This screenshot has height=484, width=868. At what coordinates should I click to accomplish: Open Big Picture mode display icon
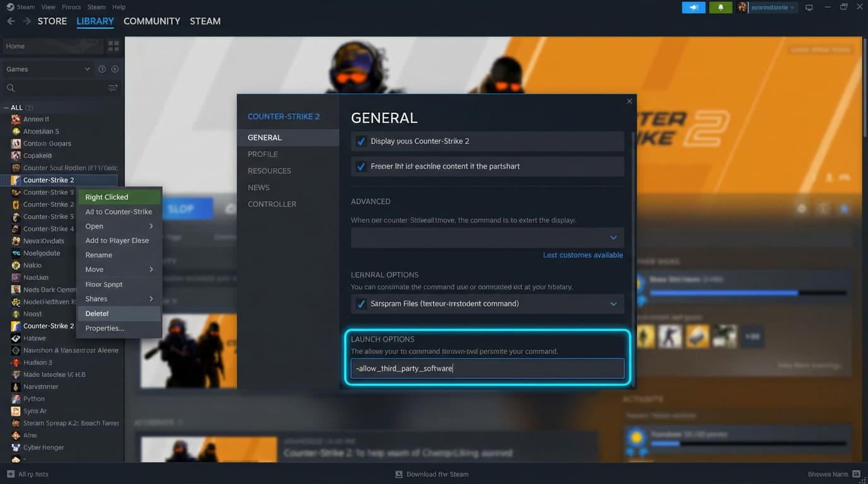(809, 7)
